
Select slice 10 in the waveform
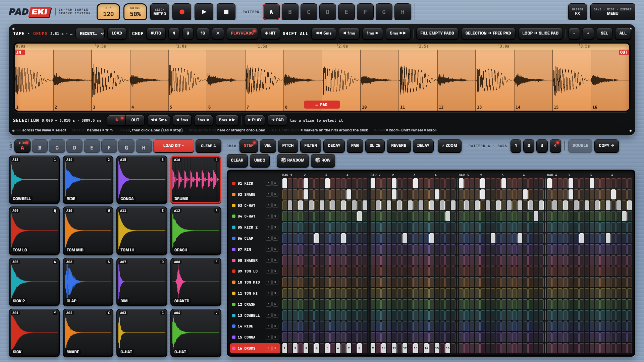pyautogui.click(x=380, y=80)
